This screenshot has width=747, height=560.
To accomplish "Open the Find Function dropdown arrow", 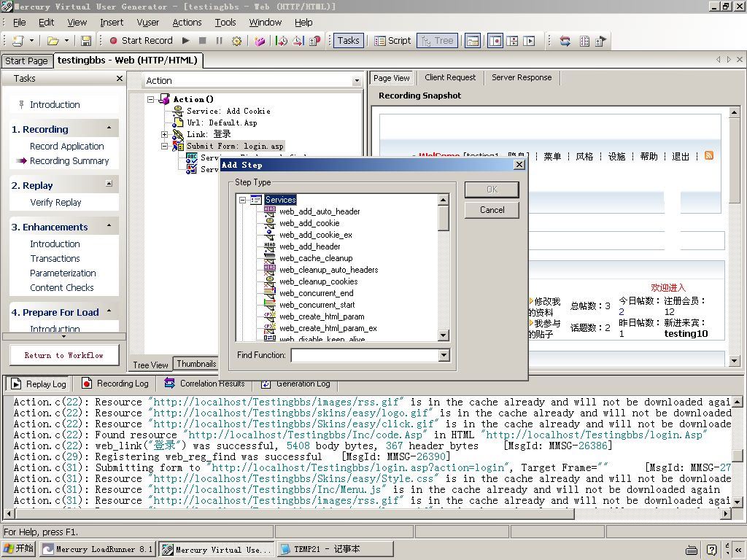I will pos(444,355).
